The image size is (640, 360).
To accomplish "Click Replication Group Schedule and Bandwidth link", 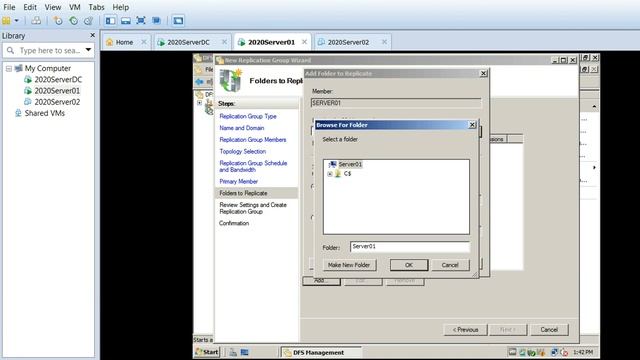I will tap(253, 166).
